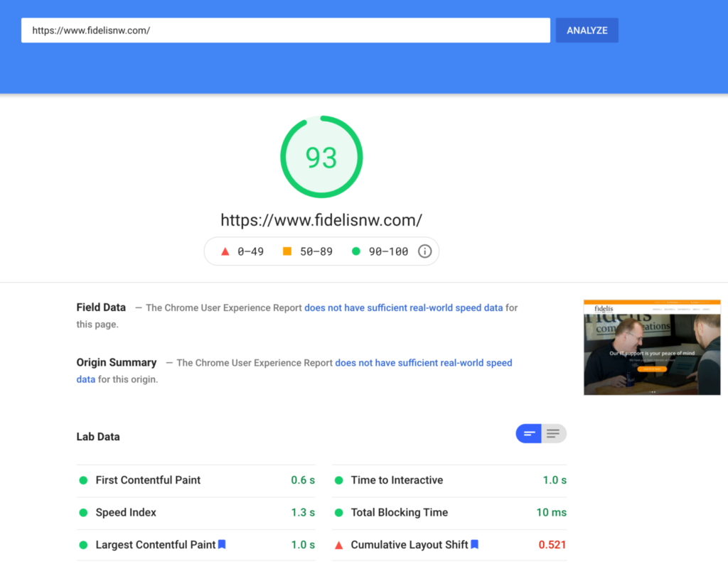Click the Field Data heading

101,307
